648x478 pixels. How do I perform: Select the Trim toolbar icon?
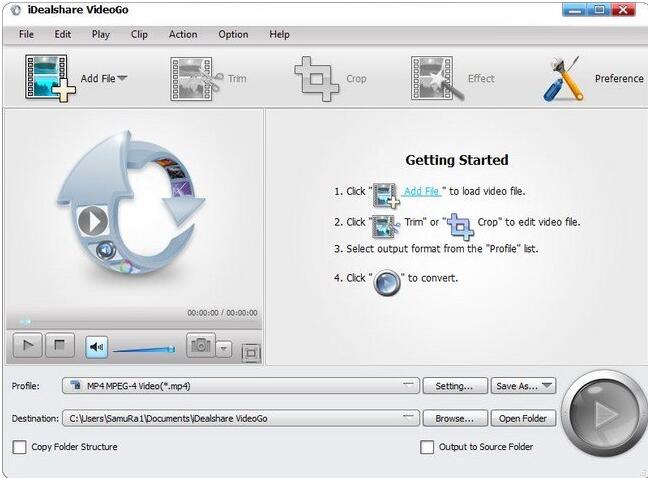pos(196,78)
